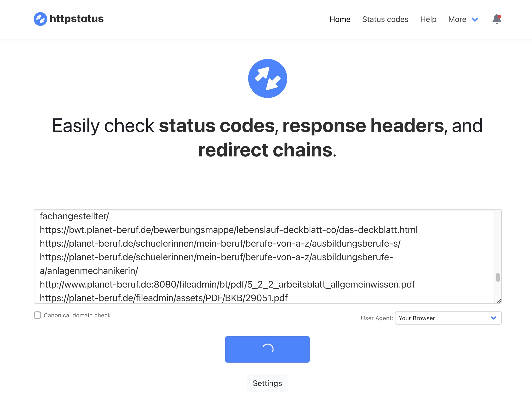Image resolution: width=532 pixels, height=405 pixels.
Task: Click the das-deckblatt.html URL line
Action: (x=228, y=230)
